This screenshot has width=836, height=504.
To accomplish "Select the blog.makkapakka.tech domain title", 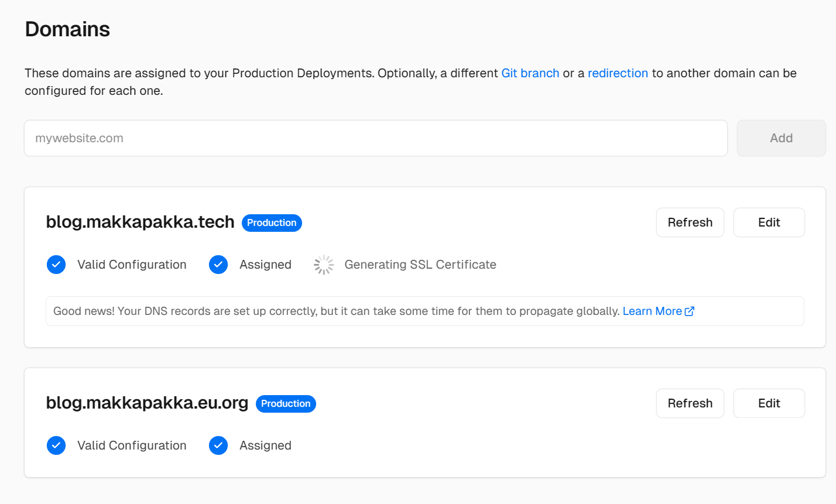I will 140,222.
